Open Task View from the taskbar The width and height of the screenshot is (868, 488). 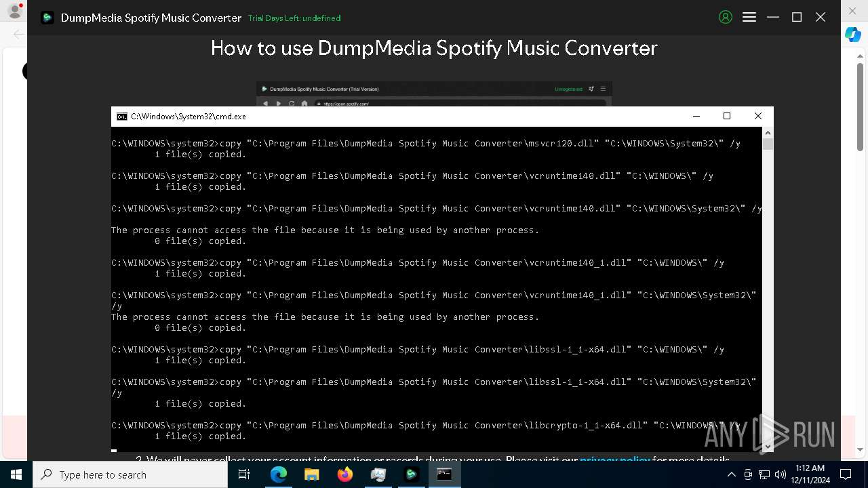[245, 474]
